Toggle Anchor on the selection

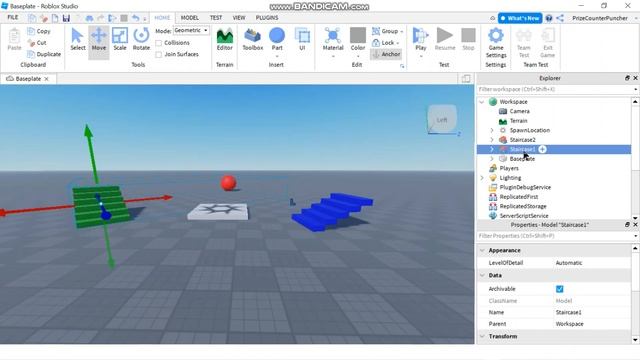click(386, 54)
